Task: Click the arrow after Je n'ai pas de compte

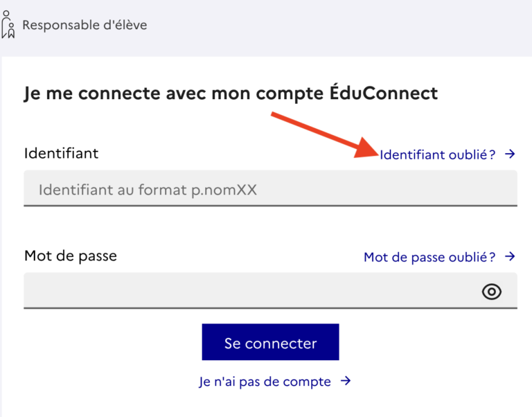Action: point(346,381)
